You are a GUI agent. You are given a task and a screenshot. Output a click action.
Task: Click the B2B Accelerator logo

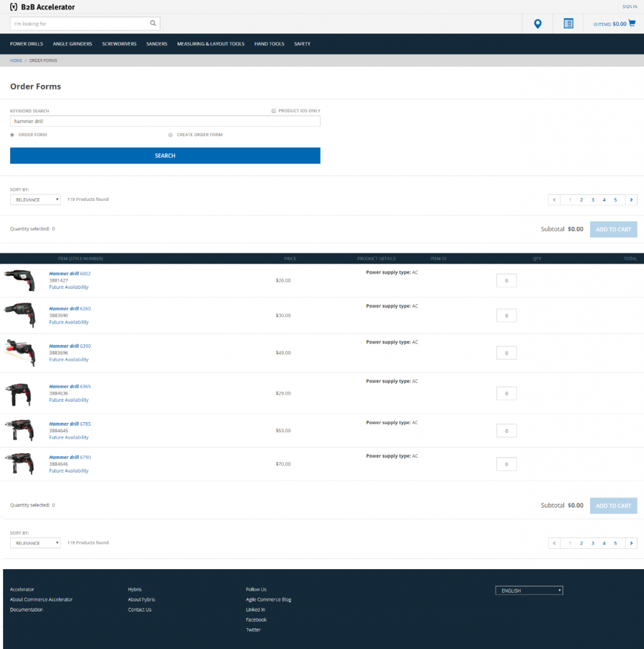tap(42, 7)
